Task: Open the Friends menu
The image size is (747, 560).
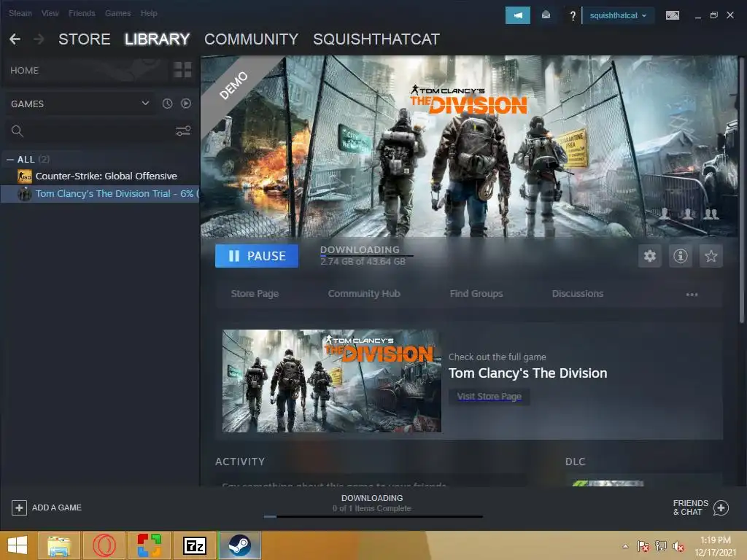Action: tap(82, 13)
